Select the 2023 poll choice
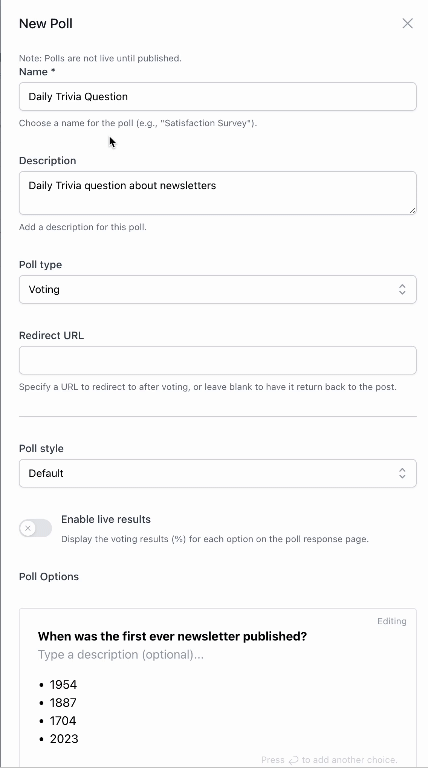This screenshot has height=768, width=428. tap(64, 739)
